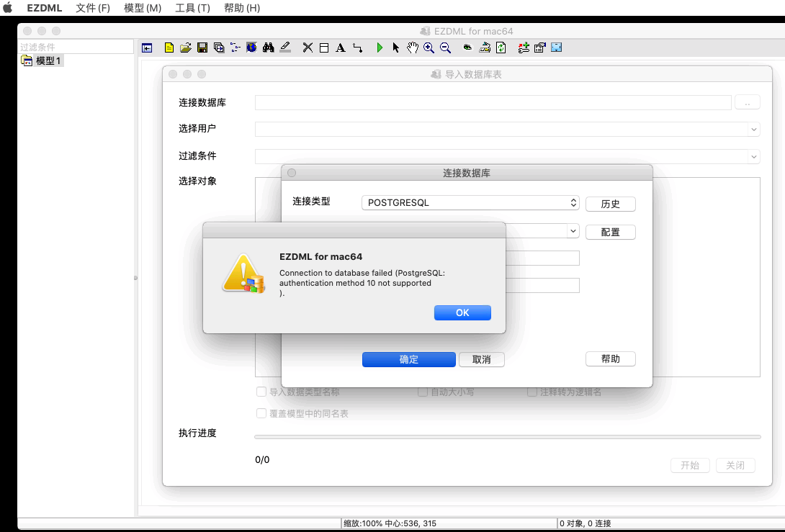
Task: Open the 文件 (F) menu
Action: (93, 8)
